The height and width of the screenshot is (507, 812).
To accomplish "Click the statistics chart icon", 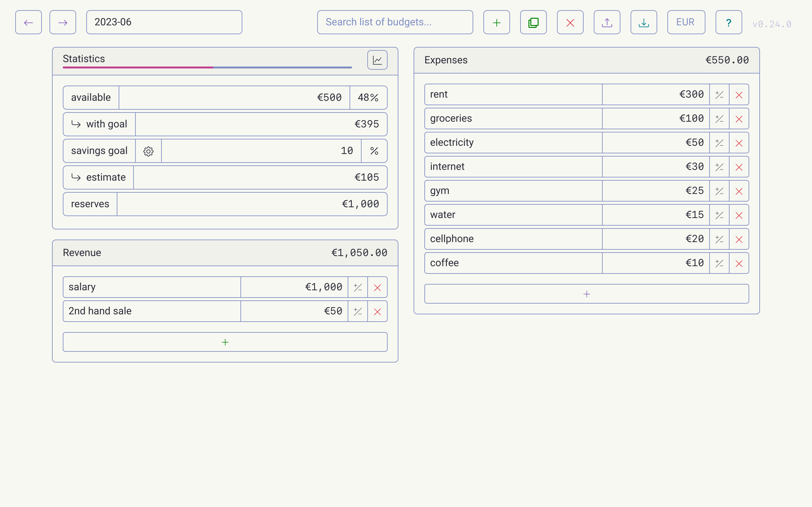I will [378, 60].
